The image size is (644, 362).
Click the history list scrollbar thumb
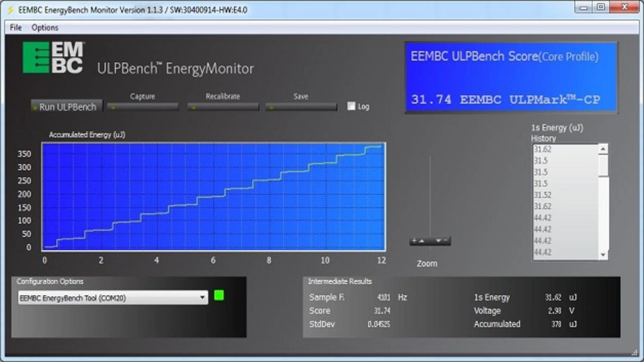click(603, 166)
